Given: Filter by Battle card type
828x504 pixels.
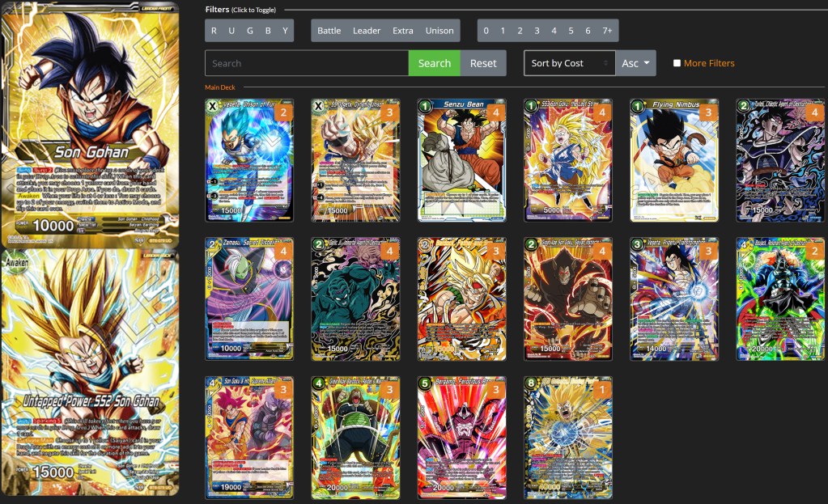Looking at the screenshot, I should 329,31.
